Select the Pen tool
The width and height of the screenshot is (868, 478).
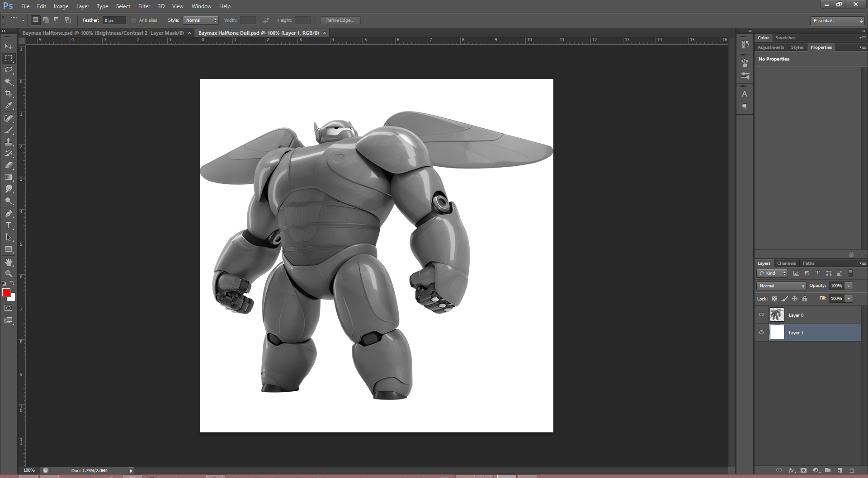coord(9,214)
